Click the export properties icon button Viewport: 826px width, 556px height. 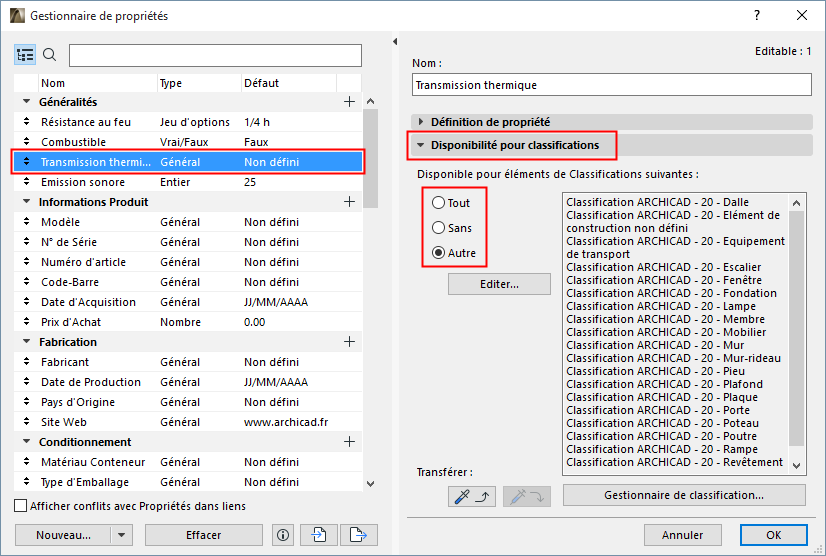(x=359, y=535)
